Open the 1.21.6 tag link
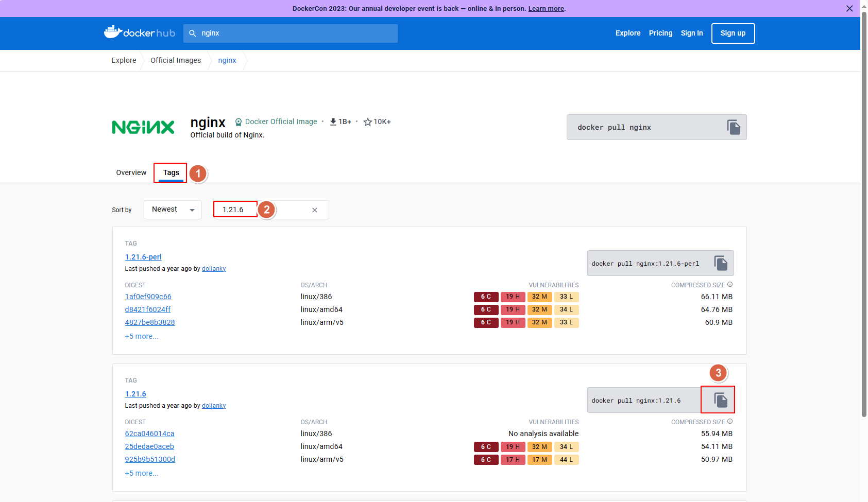 click(135, 394)
